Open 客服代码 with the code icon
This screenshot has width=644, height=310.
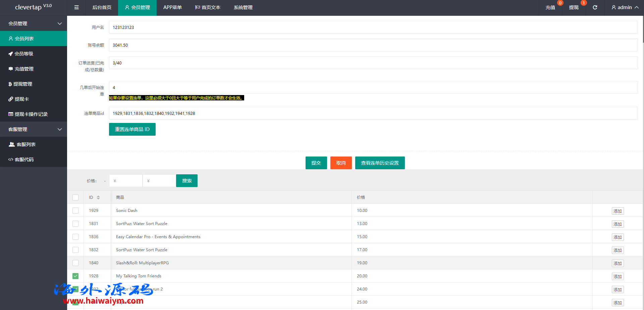[24, 160]
